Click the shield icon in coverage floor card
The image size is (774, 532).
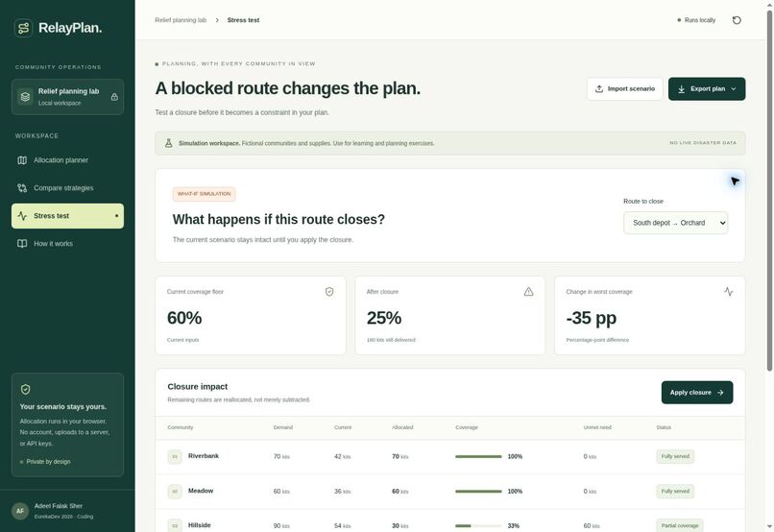[x=329, y=292]
